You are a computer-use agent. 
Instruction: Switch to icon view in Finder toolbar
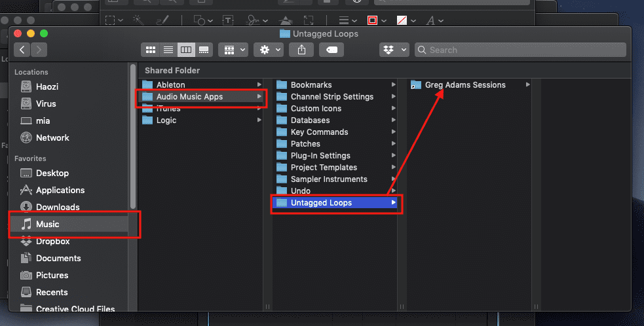(x=151, y=50)
